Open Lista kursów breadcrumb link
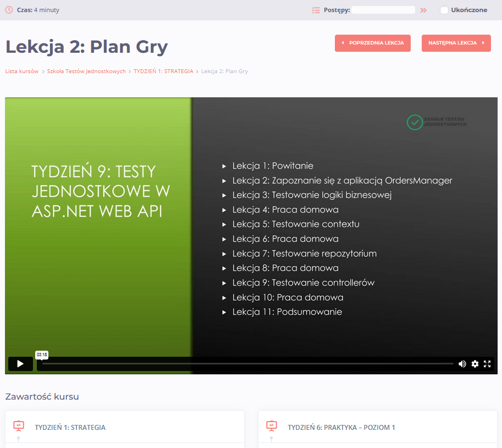This screenshot has height=448, width=502. tap(22, 71)
